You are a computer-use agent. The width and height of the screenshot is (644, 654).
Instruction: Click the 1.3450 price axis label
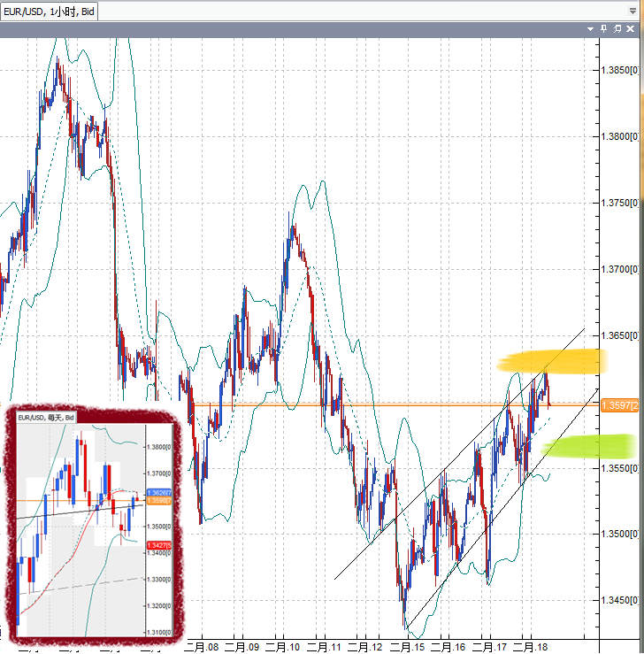620,600
